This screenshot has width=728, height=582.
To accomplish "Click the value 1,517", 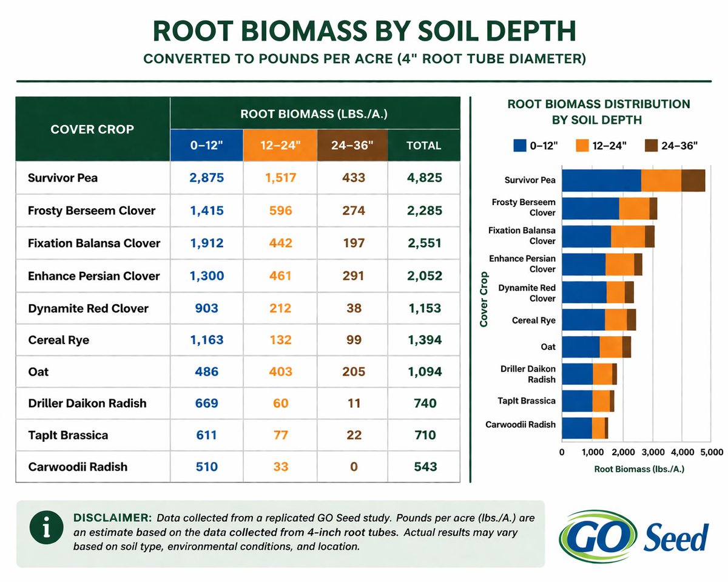I will 279,178.
